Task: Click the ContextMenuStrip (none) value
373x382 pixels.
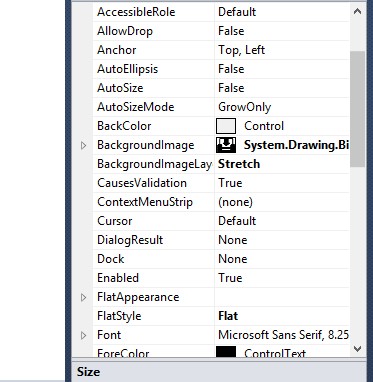Action: [x=235, y=202]
